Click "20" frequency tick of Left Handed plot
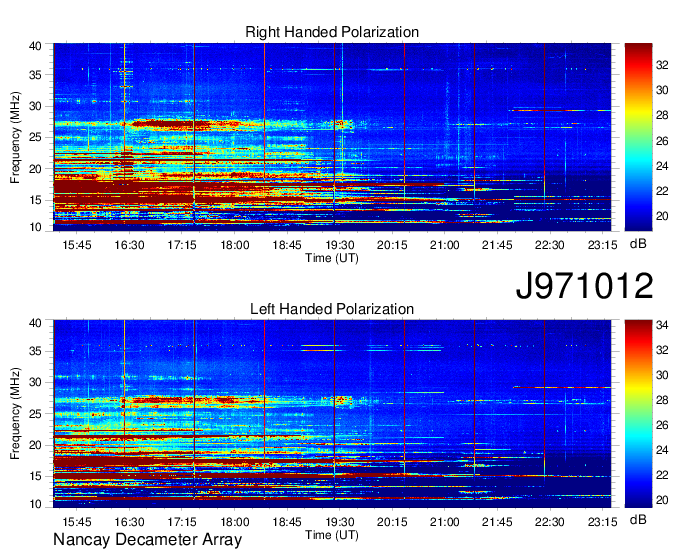 click(x=35, y=445)
